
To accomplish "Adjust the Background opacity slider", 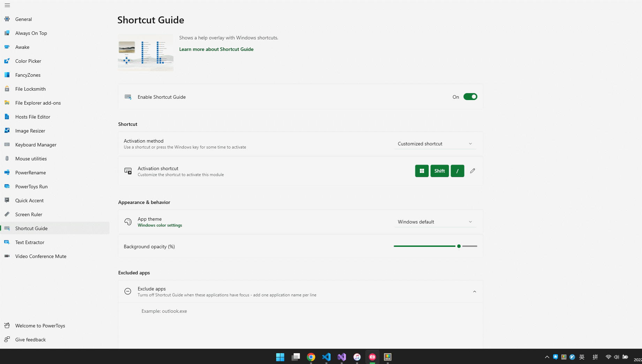I will (x=459, y=246).
